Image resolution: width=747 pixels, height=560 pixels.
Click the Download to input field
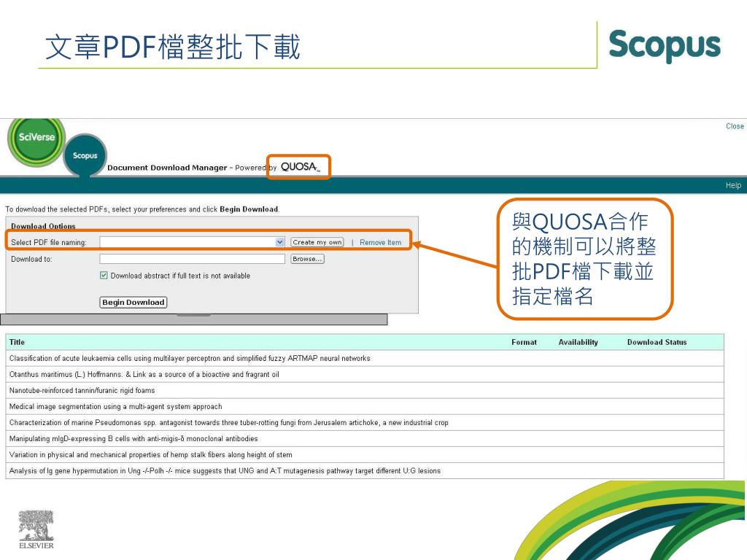point(192,259)
